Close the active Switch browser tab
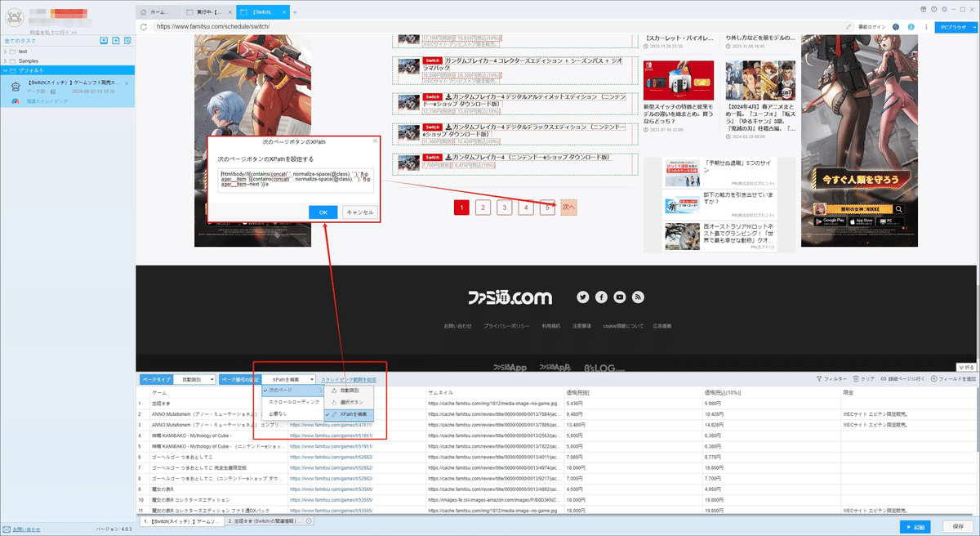Screen dimensions: 980x536 point(284,12)
